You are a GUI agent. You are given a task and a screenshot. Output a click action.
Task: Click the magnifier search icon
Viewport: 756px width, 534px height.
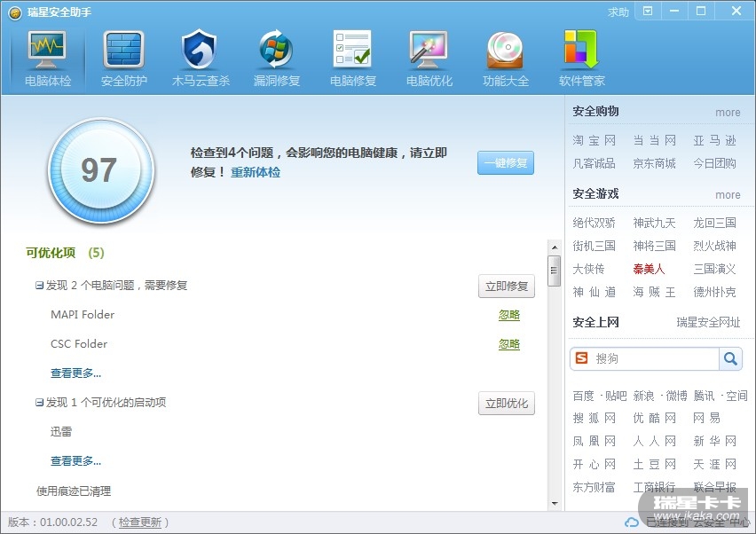(x=730, y=358)
